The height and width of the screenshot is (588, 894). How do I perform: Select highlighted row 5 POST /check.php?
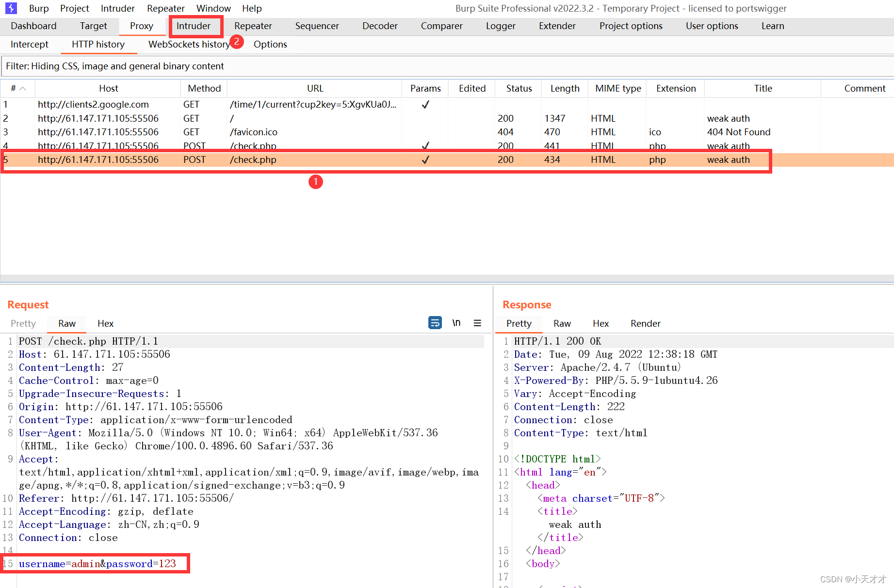pyautogui.click(x=447, y=159)
